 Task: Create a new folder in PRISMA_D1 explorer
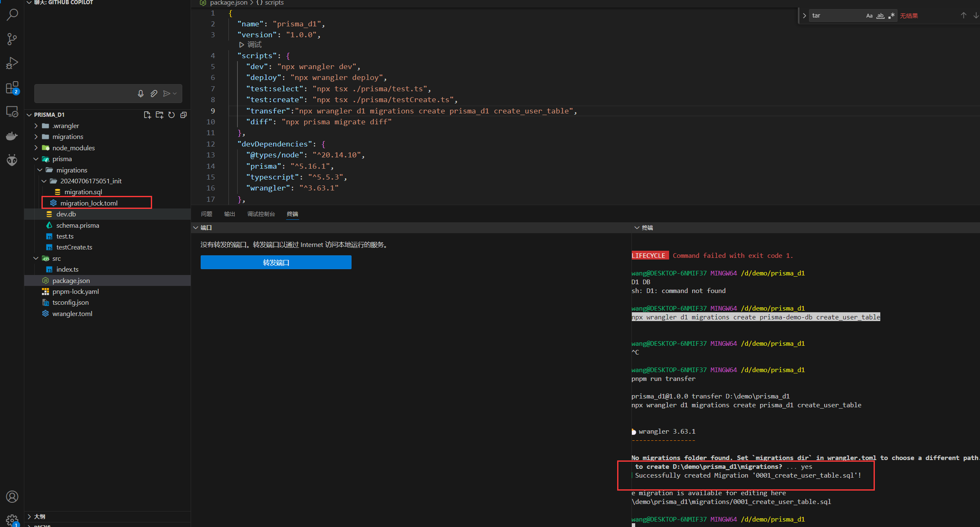pos(159,115)
